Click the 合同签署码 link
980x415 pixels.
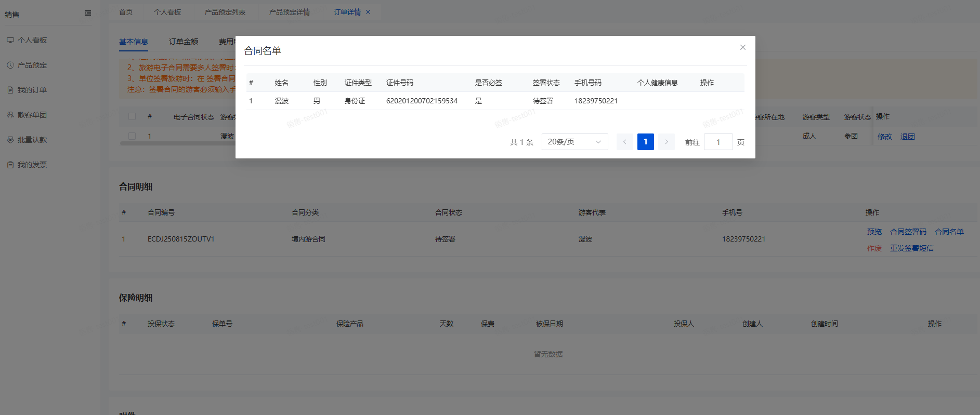click(908, 232)
